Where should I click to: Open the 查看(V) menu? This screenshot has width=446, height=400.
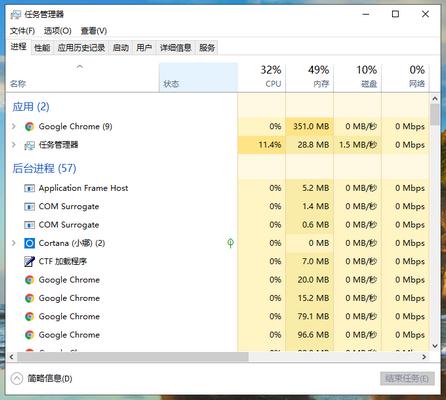point(94,31)
